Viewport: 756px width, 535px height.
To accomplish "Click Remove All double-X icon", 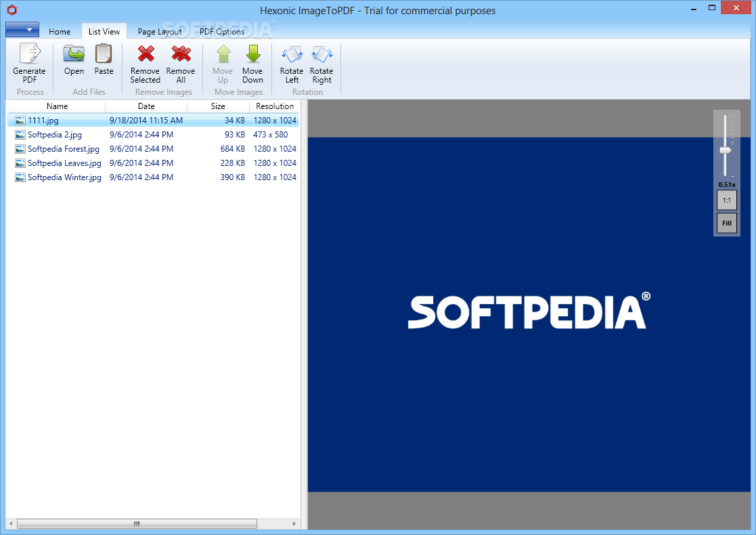I will (x=181, y=53).
